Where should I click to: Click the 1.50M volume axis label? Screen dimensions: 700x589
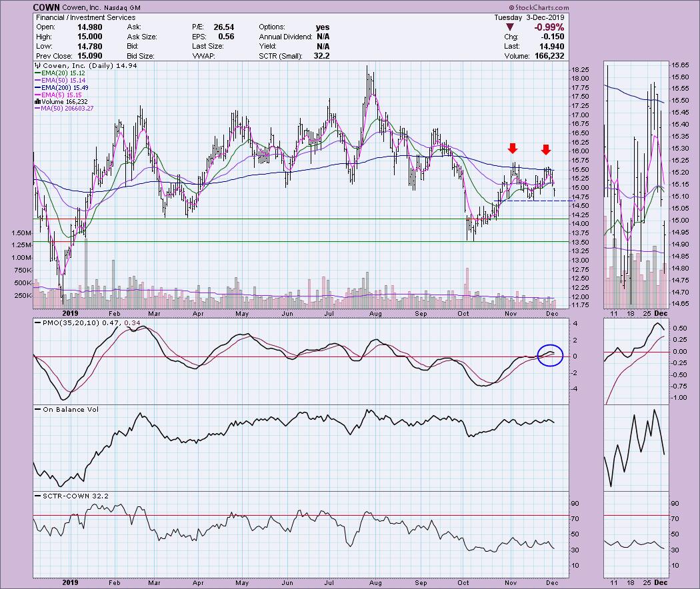(x=21, y=233)
